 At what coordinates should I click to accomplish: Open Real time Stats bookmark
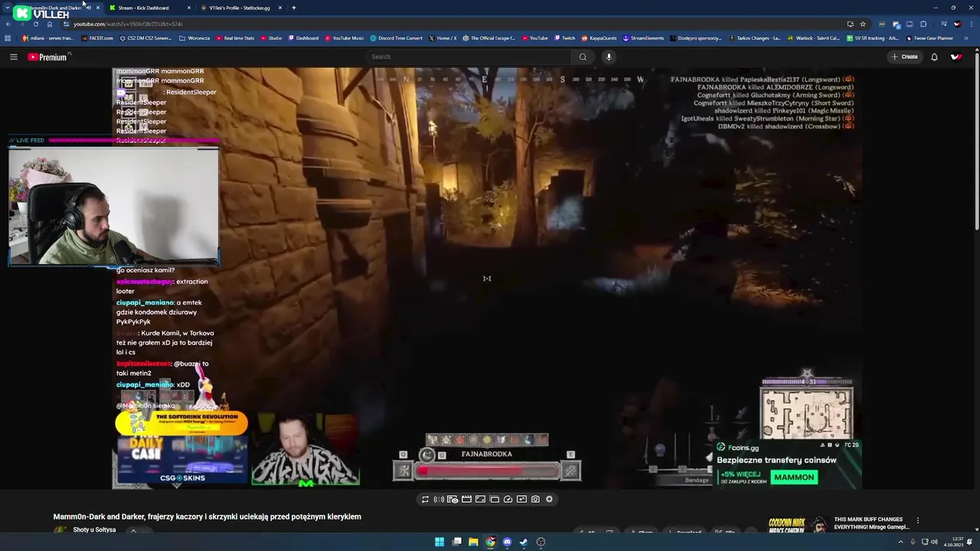pyautogui.click(x=235, y=38)
